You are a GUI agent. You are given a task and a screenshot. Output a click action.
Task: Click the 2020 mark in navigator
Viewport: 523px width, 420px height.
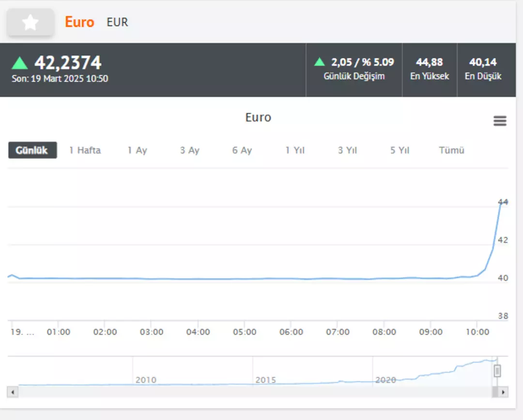[385, 380]
